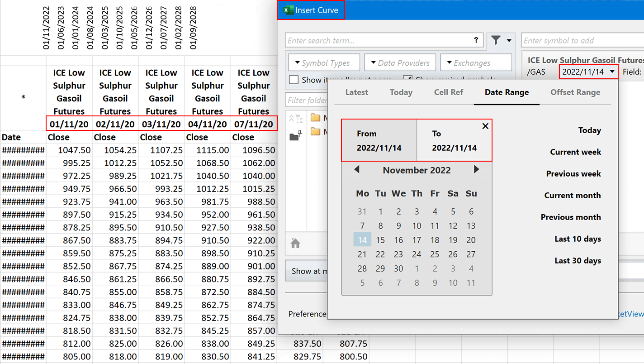Click in the 'Enter symbol to add' field
Screen dimensions: 644x364
(582, 40)
